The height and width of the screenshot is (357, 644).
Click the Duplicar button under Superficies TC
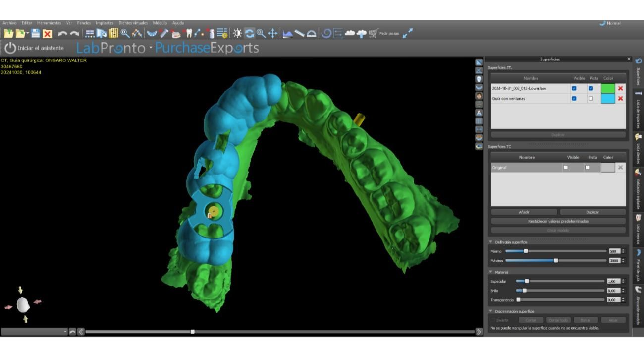[x=592, y=212]
